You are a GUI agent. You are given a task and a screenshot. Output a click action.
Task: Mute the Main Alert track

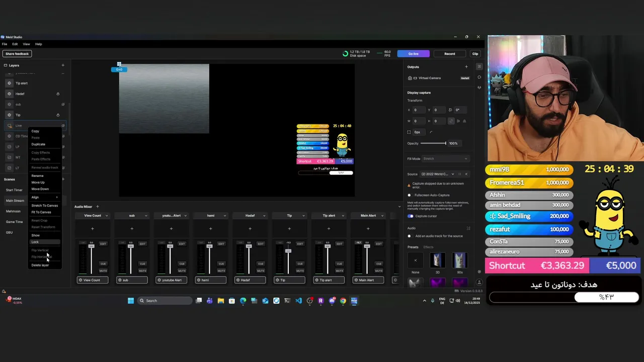click(378, 270)
